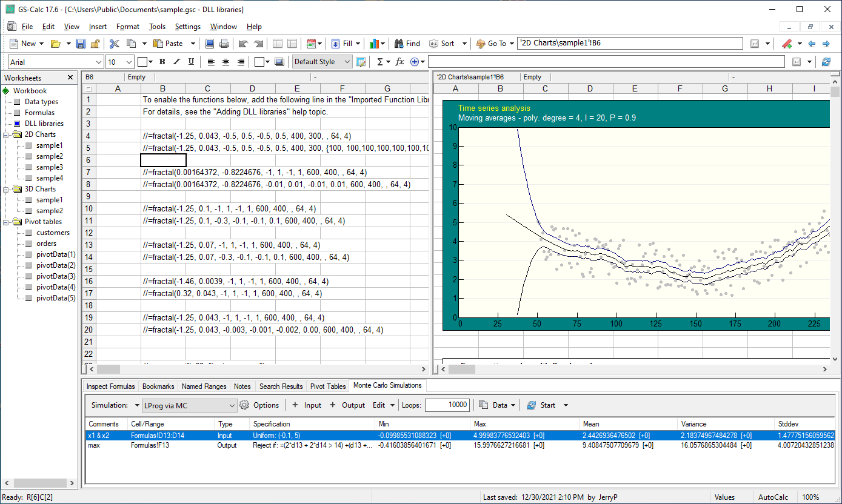Cut selection with the scissors icon
This screenshot has height=504, width=842.
115,44
